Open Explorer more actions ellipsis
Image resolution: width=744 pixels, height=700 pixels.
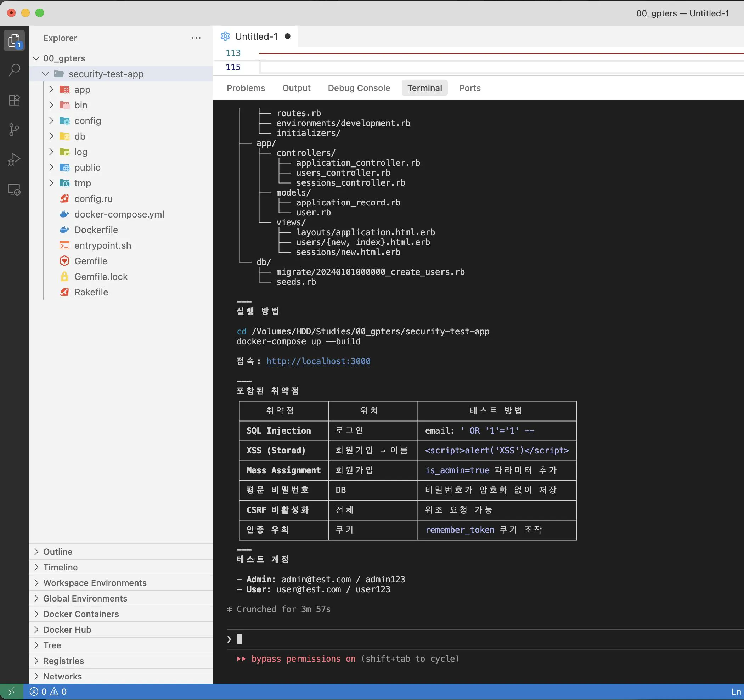(x=196, y=38)
